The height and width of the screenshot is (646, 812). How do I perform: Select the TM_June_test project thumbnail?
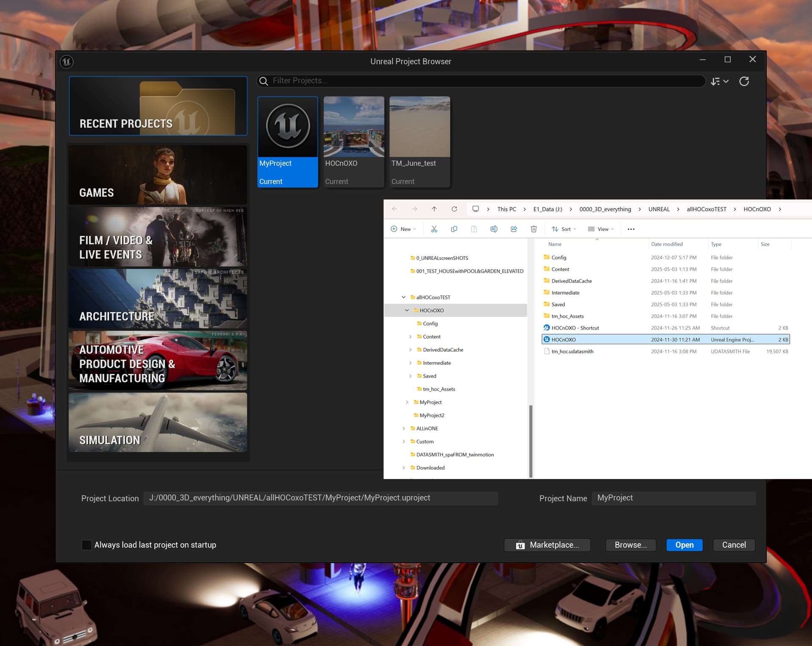click(420, 142)
